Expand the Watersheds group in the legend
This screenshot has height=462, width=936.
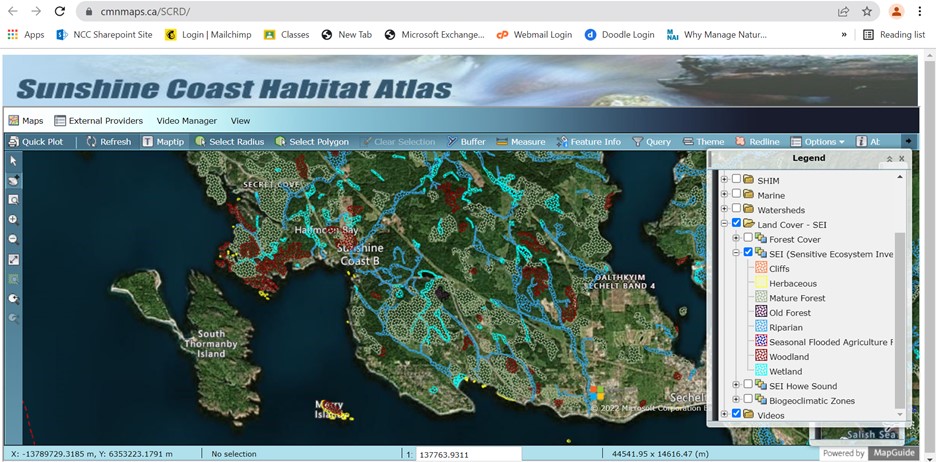click(x=725, y=208)
